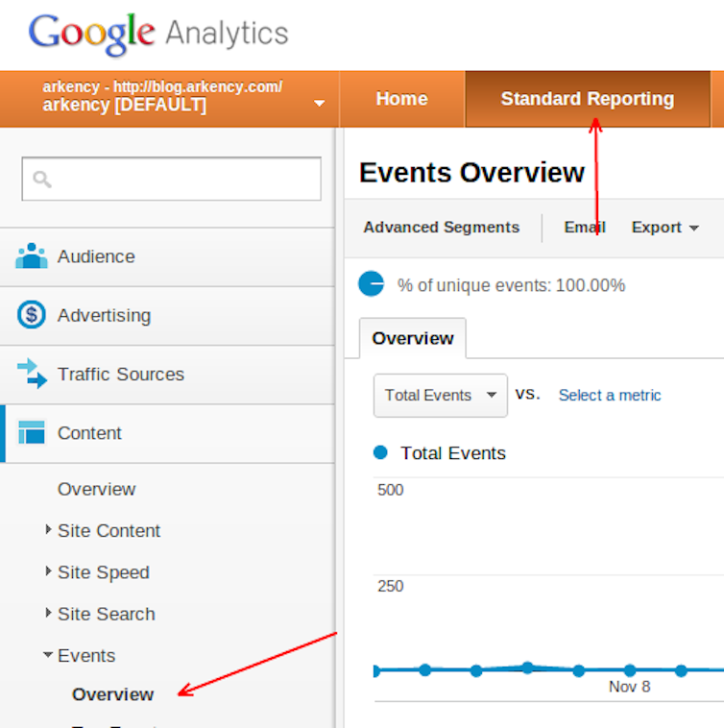
Task: Click the Traffic Sources arrows icon
Action: pyautogui.click(x=32, y=374)
